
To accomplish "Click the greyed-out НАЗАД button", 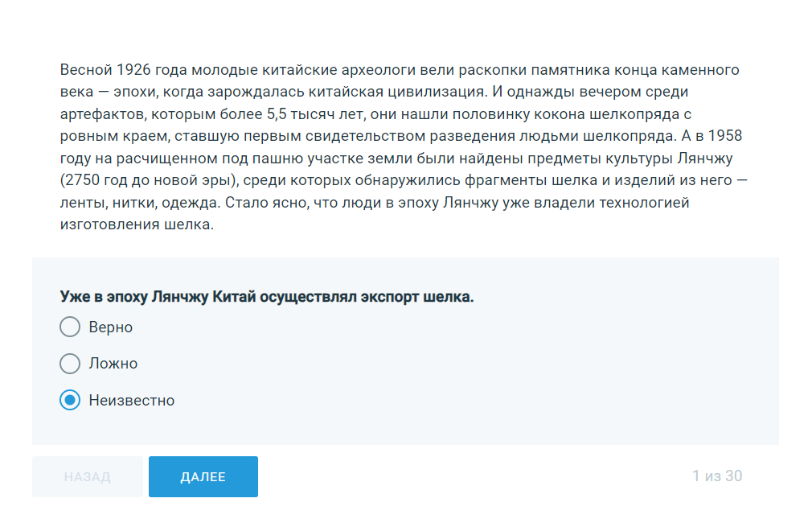I will 87,476.
